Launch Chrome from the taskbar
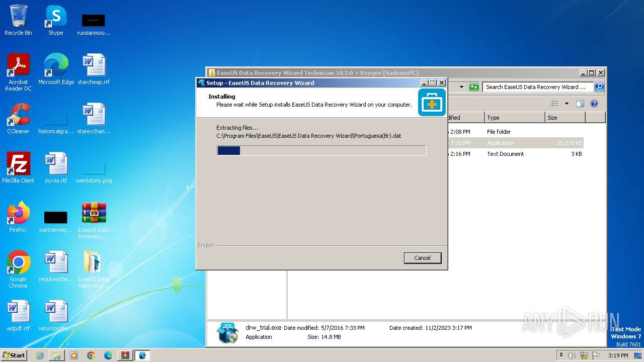The image size is (644, 362). [91, 355]
